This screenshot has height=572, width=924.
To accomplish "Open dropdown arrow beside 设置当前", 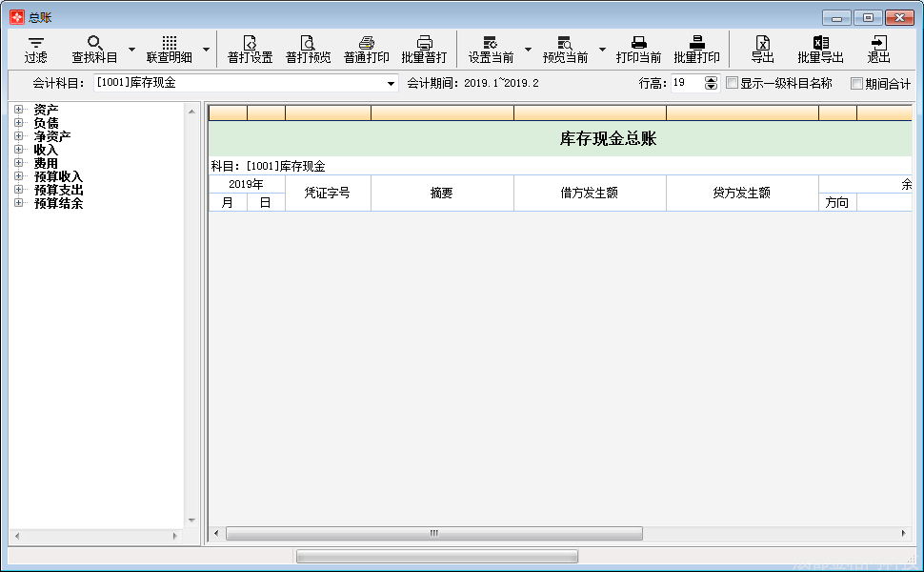I will 529,49.
